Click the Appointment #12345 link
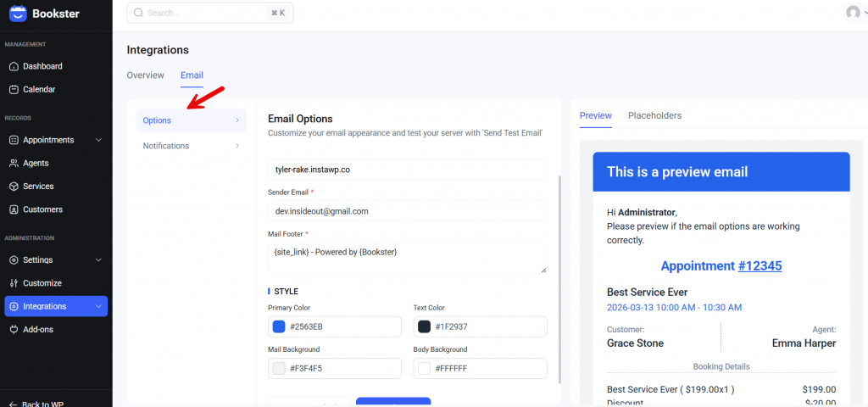 point(759,265)
